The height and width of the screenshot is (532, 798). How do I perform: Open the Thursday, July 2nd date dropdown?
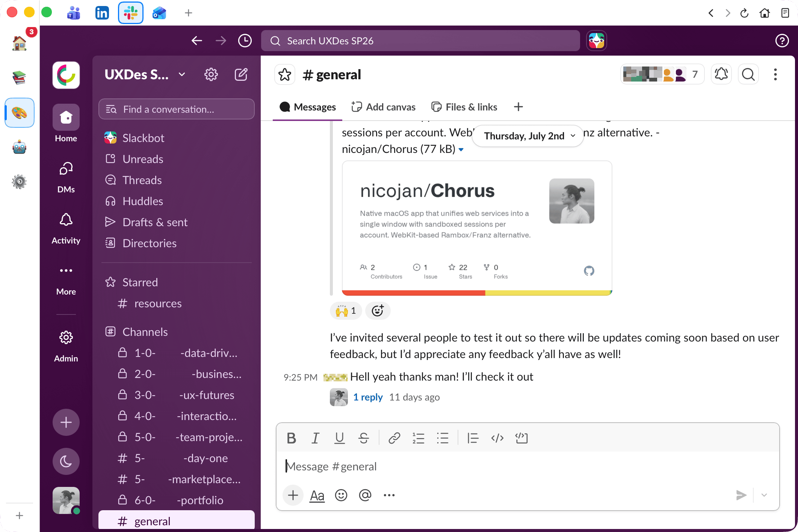click(x=528, y=136)
